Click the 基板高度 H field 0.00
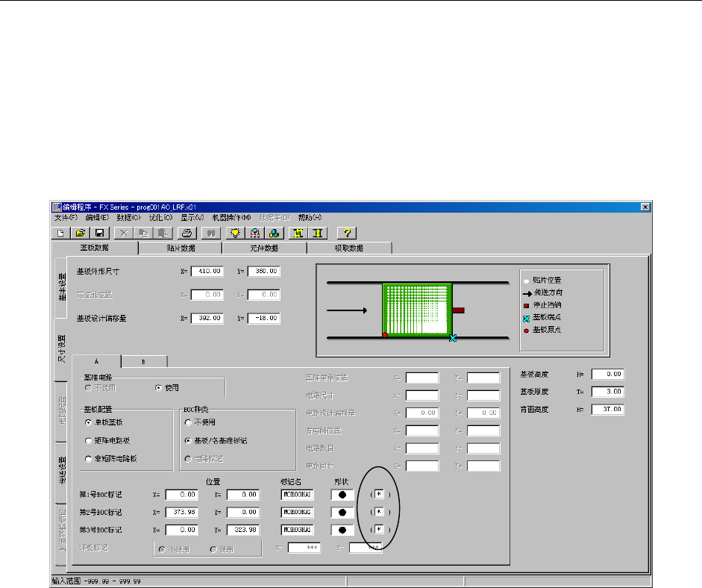Viewport: 702px width, 588px height. (x=607, y=375)
